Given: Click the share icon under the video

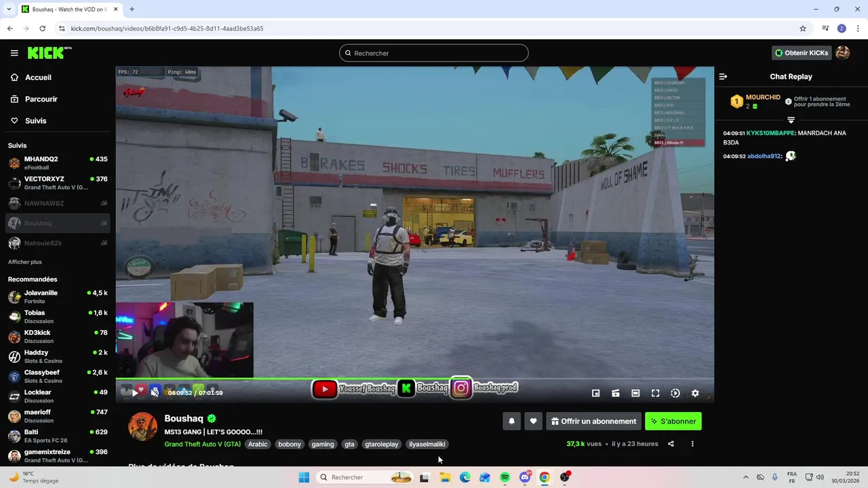Looking at the screenshot, I should (x=671, y=444).
